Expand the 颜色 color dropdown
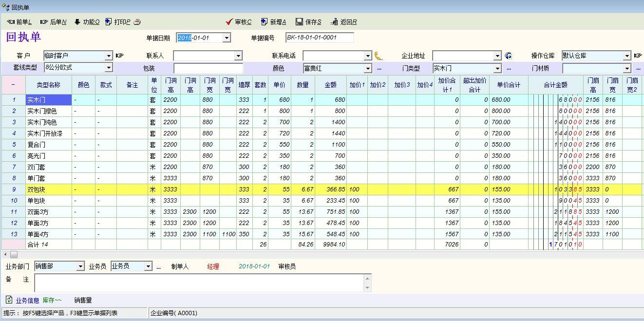The height and width of the screenshot is (321, 644). [368, 69]
